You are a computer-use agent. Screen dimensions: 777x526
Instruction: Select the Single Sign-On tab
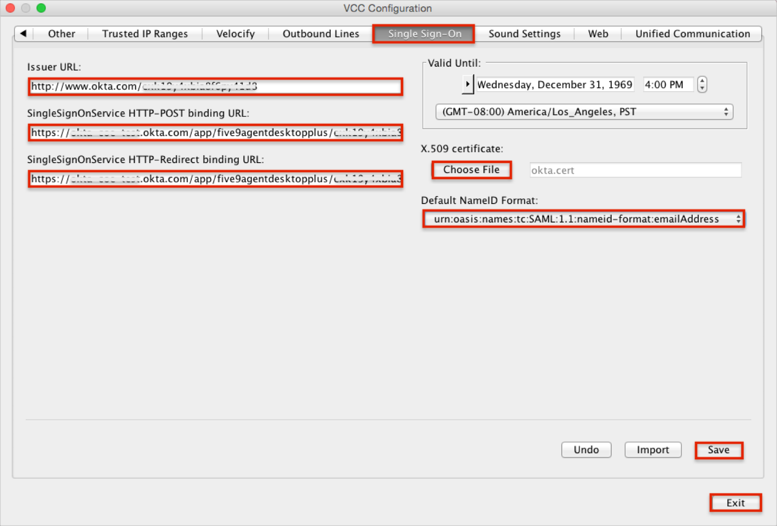click(x=424, y=34)
